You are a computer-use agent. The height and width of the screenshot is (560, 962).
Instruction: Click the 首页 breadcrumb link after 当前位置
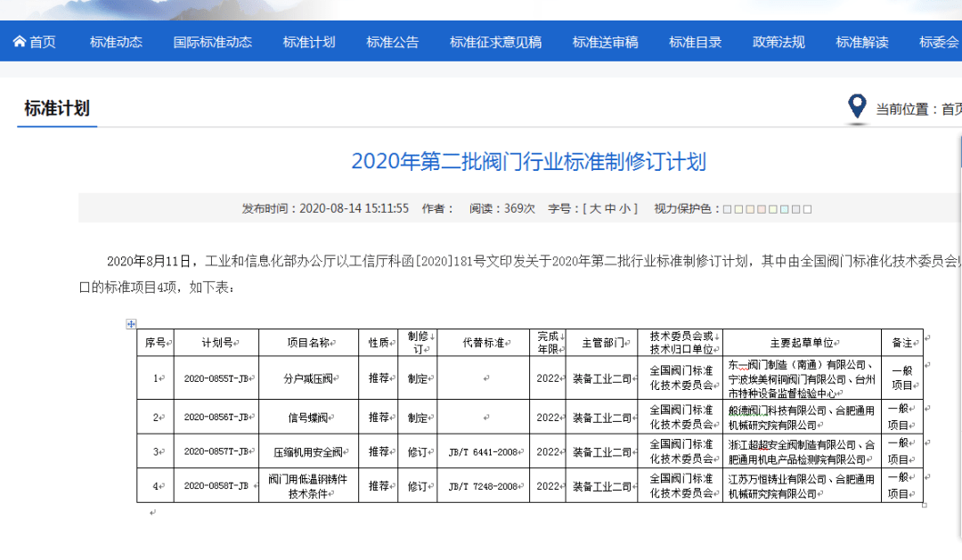tap(951, 110)
